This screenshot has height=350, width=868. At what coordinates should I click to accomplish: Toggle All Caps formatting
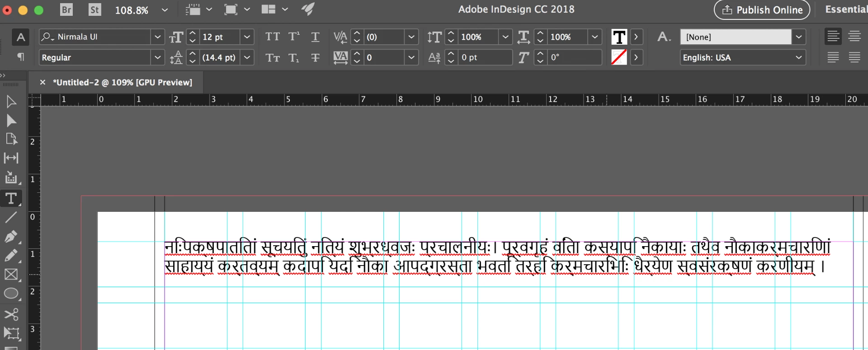coord(272,37)
